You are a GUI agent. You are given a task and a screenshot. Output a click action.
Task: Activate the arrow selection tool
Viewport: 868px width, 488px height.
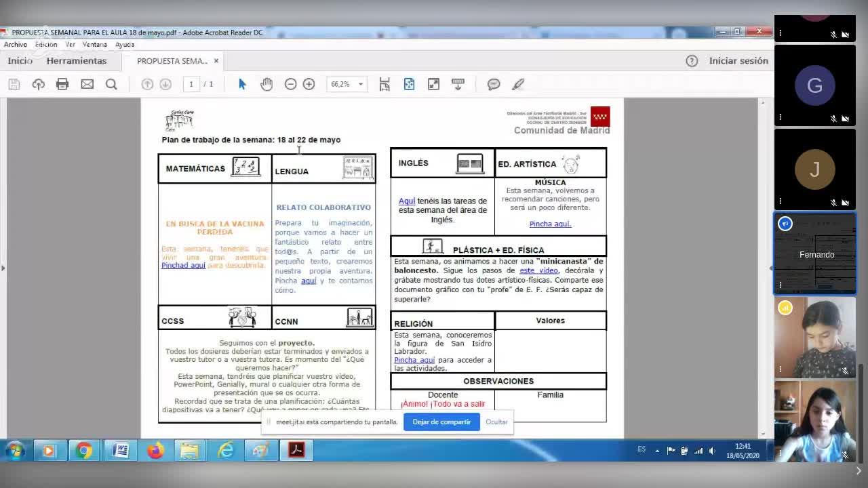pos(242,84)
